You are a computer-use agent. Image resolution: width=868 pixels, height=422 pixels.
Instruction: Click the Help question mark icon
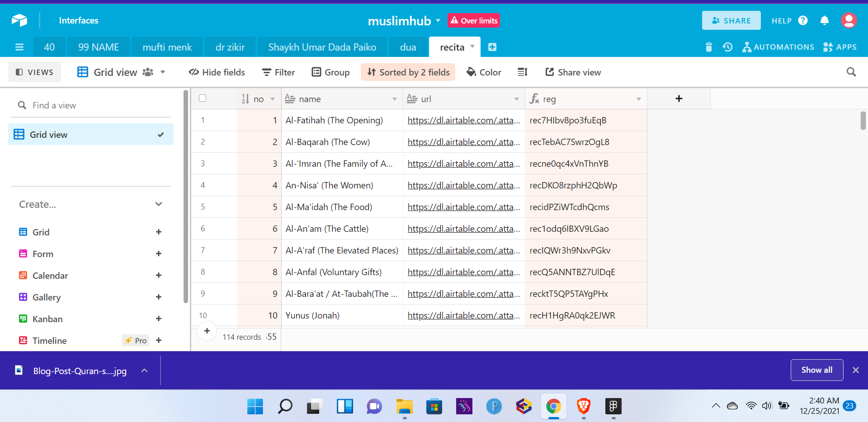tap(803, 20)
